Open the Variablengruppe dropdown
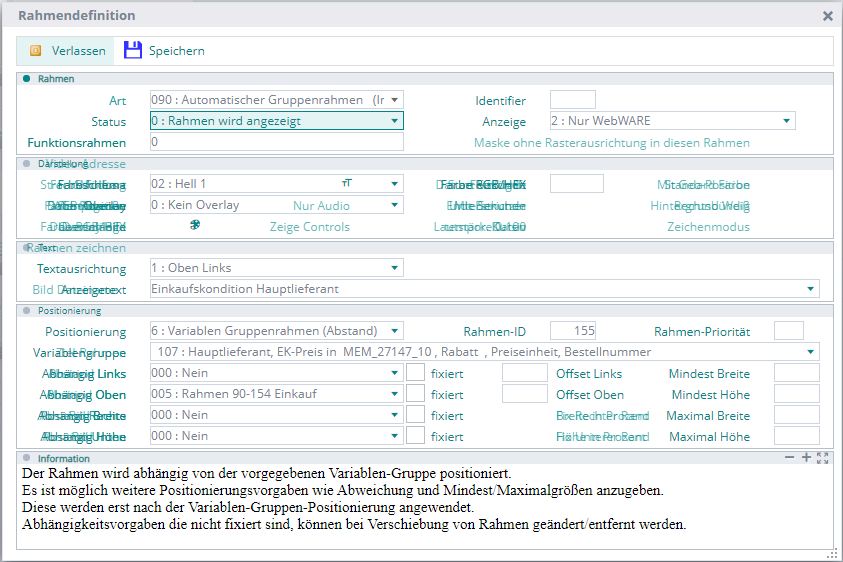The height and width of the screenshot is (562, 843). click(810, 352)
